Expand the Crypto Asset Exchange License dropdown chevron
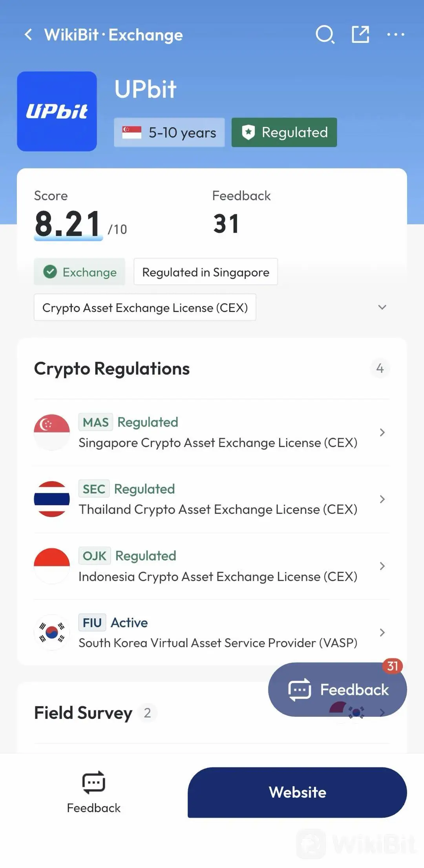This screenshot has height=868, width=424. coord(382,307)
